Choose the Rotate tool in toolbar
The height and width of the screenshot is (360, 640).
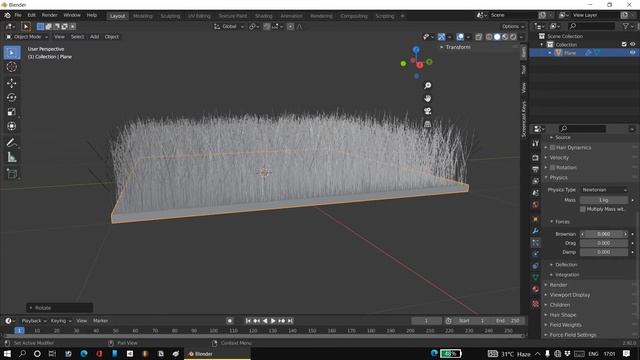tap(12, 98)
